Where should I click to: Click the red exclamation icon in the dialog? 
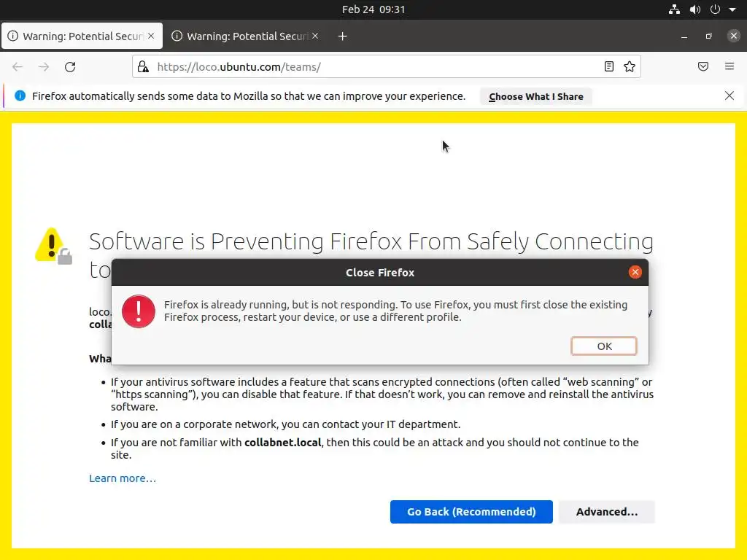(x=138, y=311)
